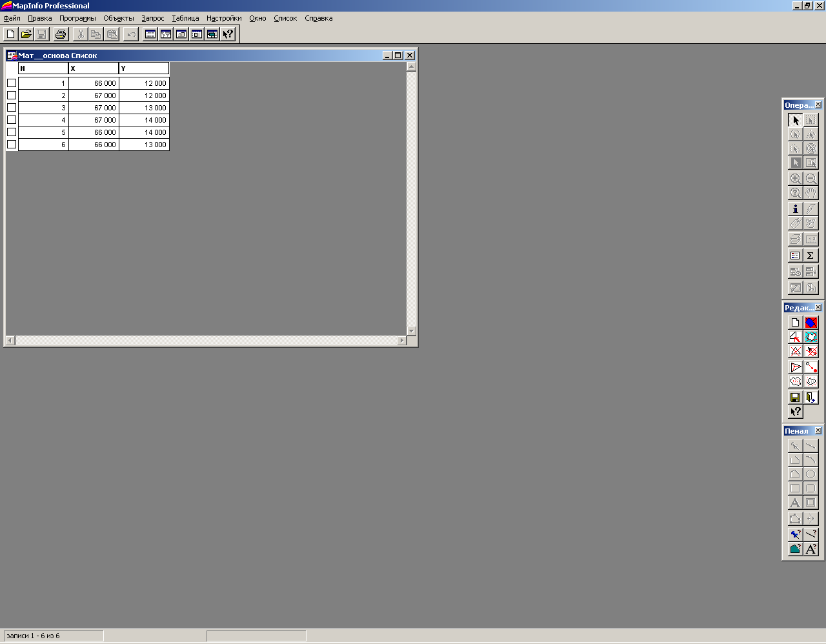Open a New Map window via toolbar

[x=166, y=34]
